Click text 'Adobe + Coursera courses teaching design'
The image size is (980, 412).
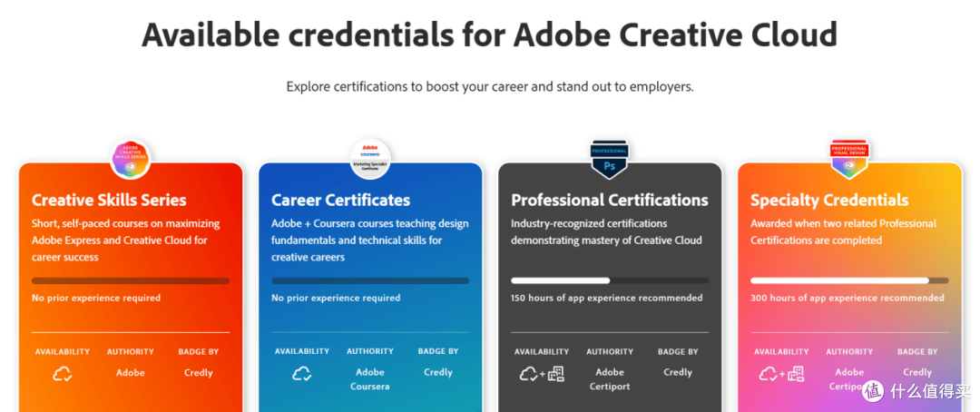coord(370,223)
